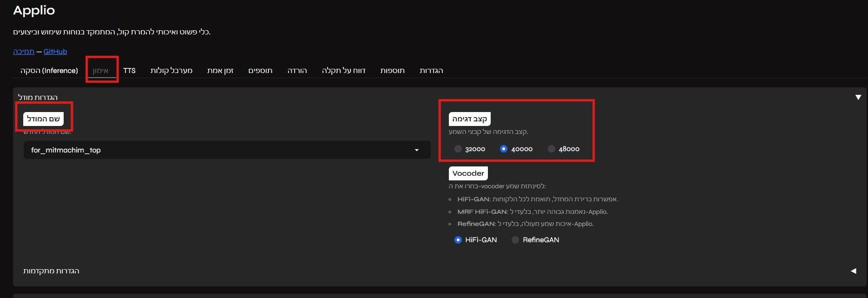Click the קצב הדגימה של קבצי השמע description

click(488, 132)
